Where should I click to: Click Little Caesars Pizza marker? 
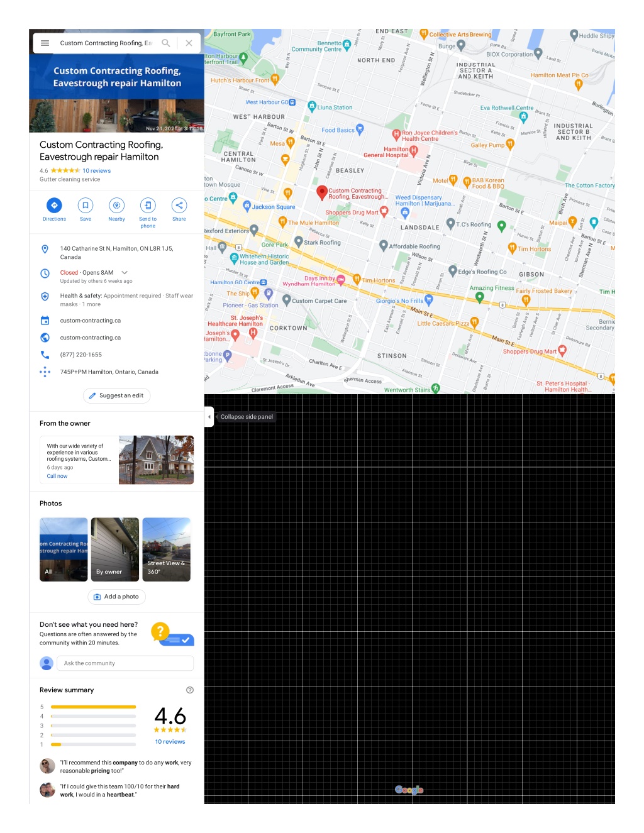(x=475, y=323)
